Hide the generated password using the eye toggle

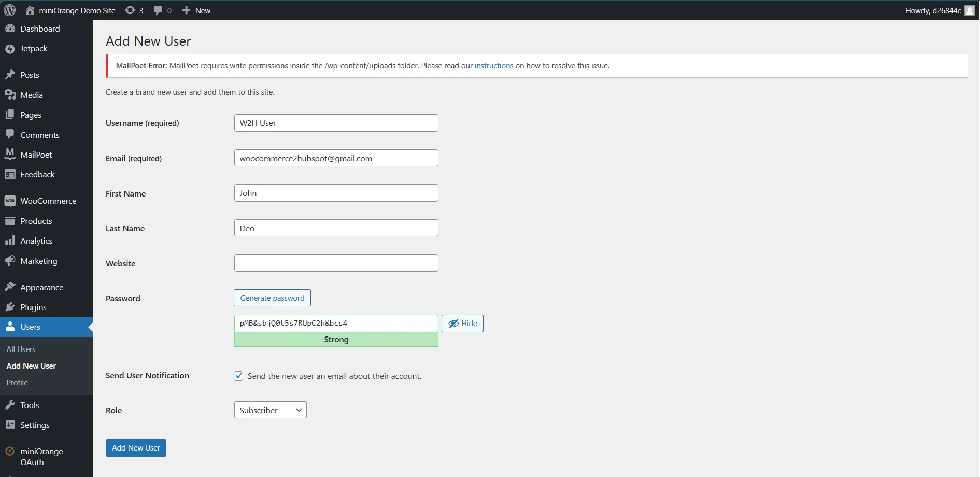462,323
